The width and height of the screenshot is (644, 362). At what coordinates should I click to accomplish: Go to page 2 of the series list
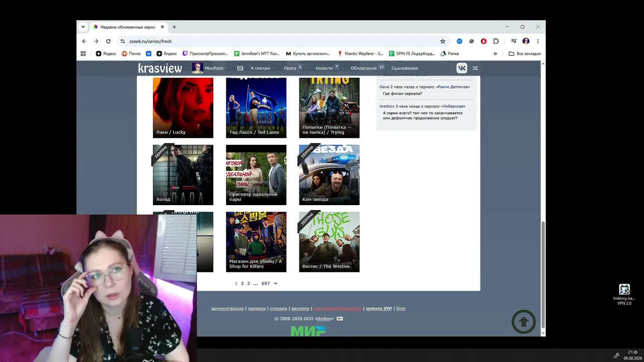point(242,284)
